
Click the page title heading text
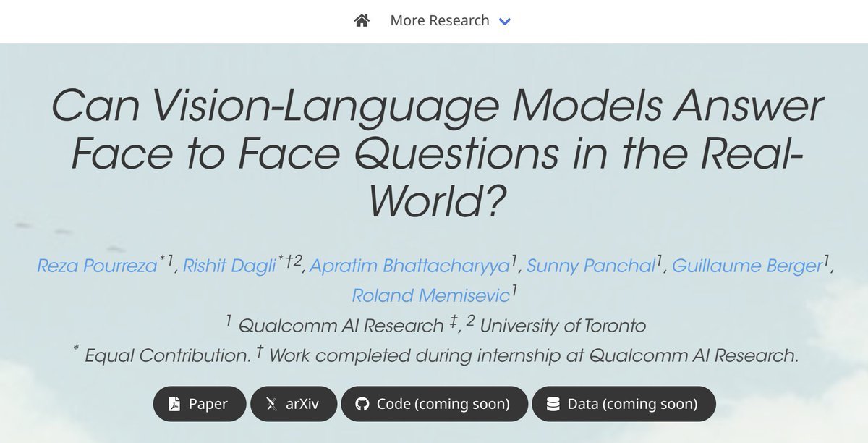(437, 155)
